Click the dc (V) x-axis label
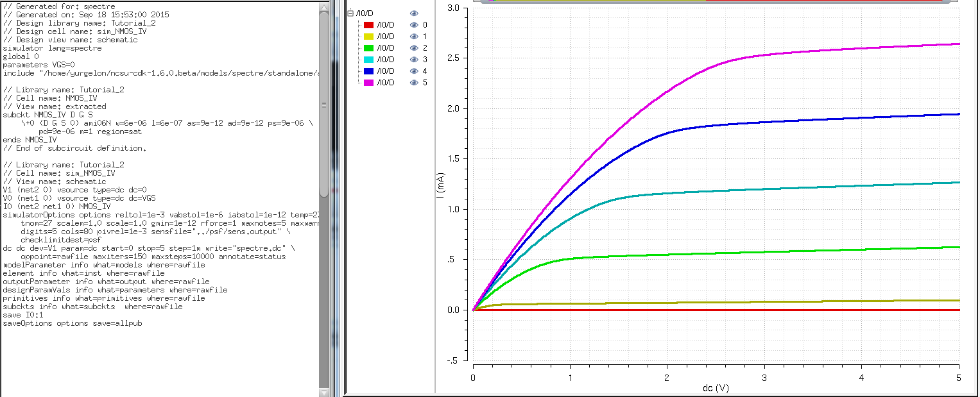 pyautogui.click(x=715, y=388)
